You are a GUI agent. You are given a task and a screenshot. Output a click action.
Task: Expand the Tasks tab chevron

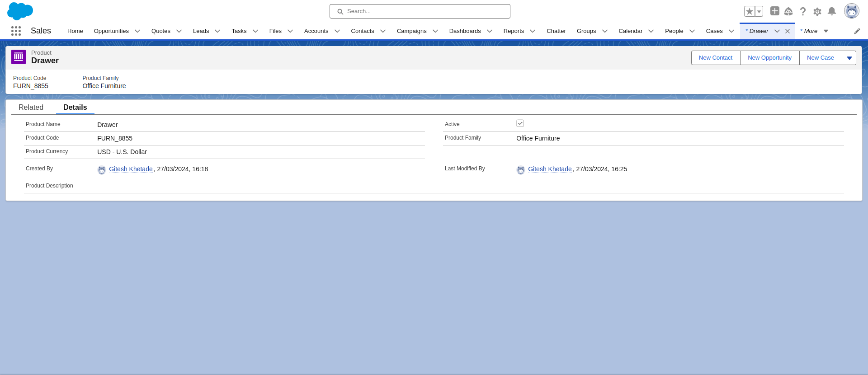tap(255, 31)
